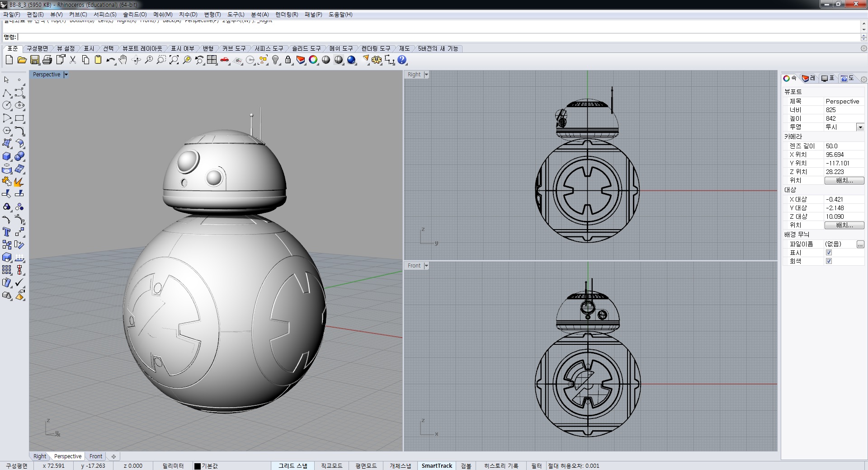Open the 렌더링(R) menu
The height and width of the screenshot is (470, 868).
click(287, 14)
